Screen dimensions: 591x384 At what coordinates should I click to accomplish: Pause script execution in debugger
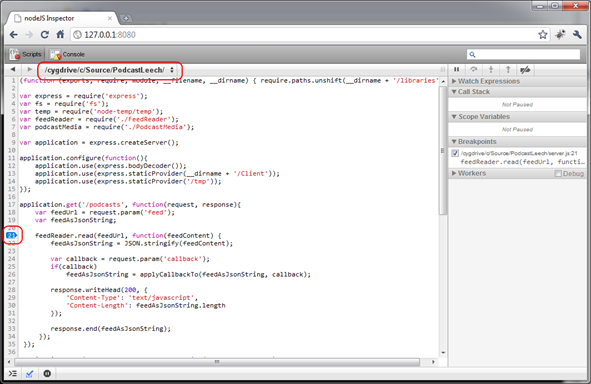point(456,70)
